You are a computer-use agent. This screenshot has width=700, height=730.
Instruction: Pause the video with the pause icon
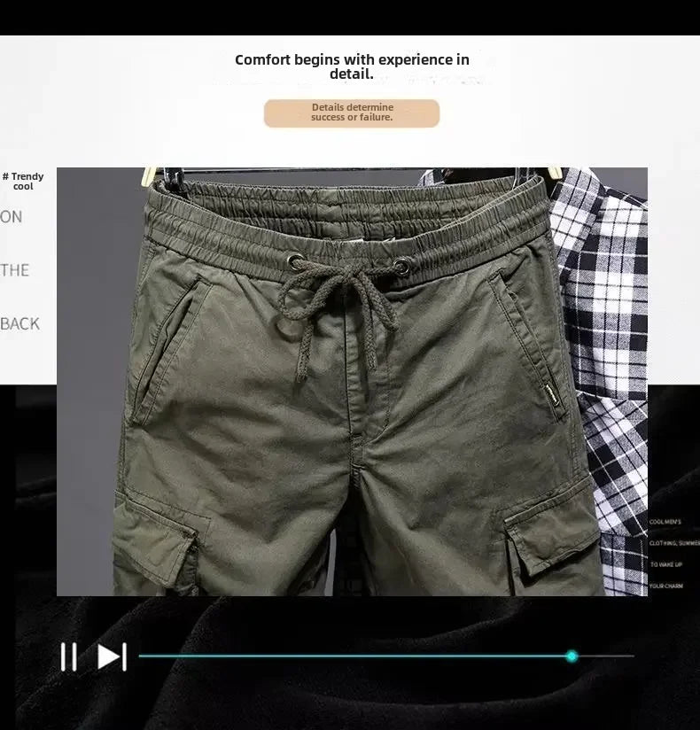[x=68, y=656]
